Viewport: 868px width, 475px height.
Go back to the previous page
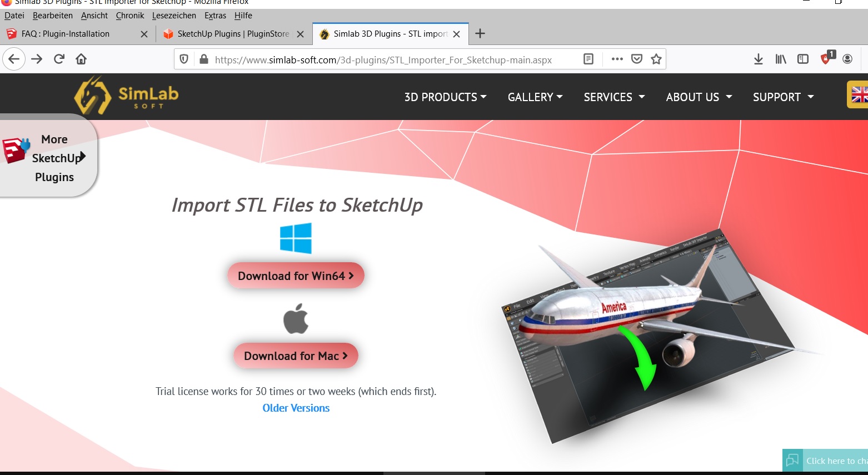pyautogui.click(x=14, y=59)
